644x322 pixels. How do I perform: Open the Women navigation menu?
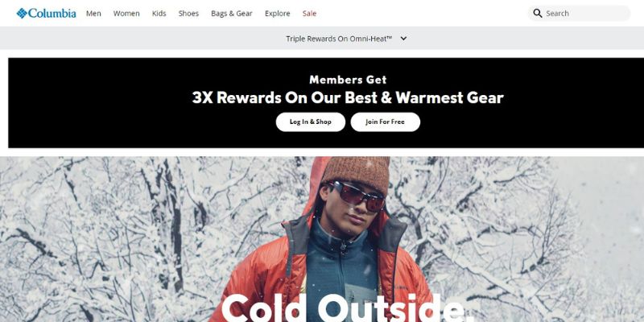[x=126, y=13]
